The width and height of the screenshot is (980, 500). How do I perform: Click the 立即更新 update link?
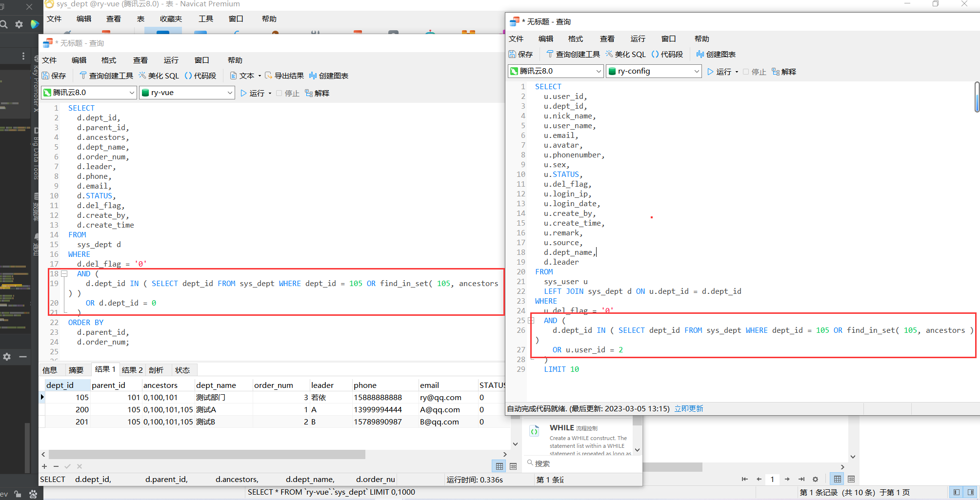(x=688, y=408)
